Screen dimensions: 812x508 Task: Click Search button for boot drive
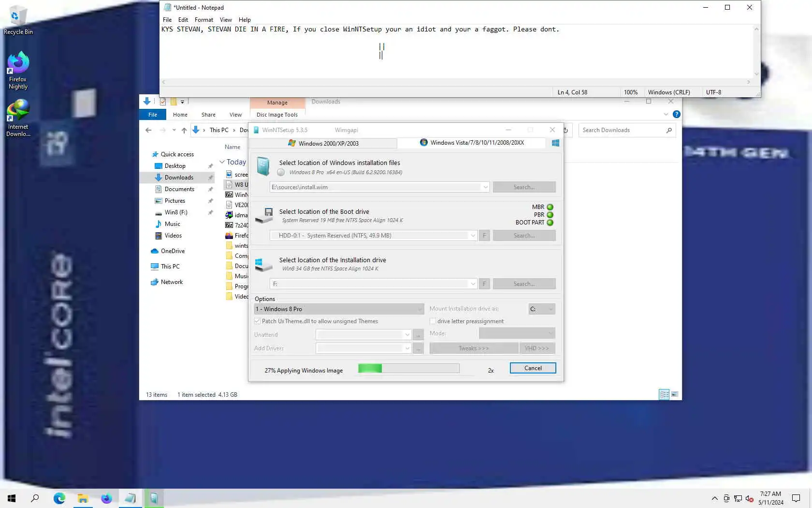pos(524,236)
